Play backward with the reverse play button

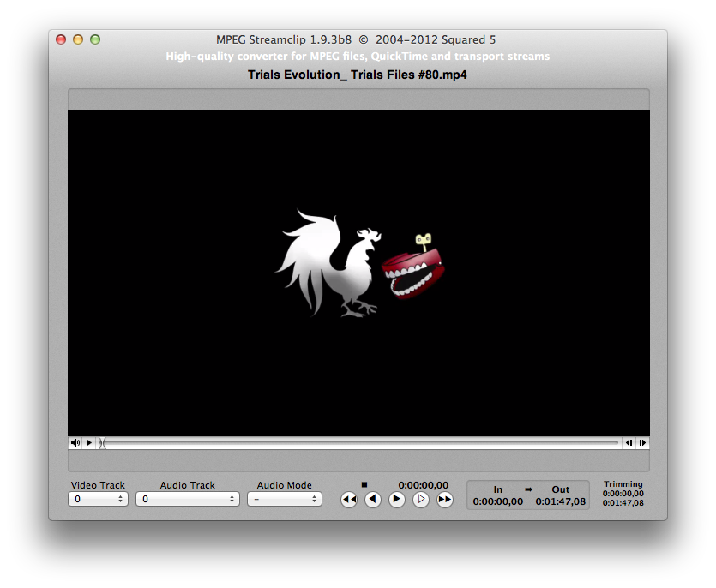(373, 499)
